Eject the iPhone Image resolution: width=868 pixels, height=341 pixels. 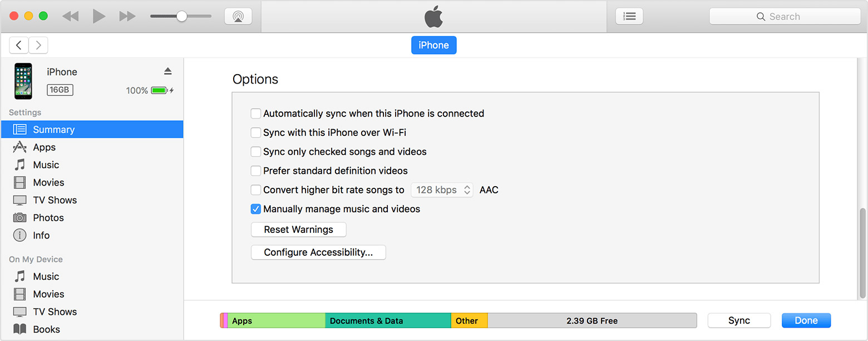[x=168, y=71]
